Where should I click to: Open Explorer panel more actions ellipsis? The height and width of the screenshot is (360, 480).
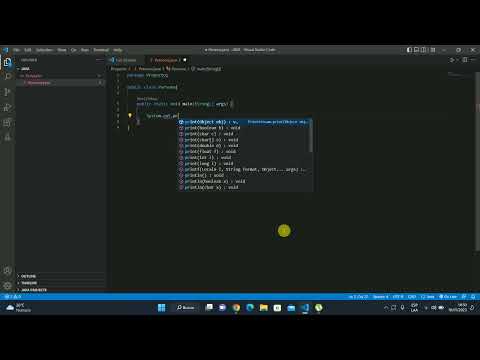click(100, 60)
